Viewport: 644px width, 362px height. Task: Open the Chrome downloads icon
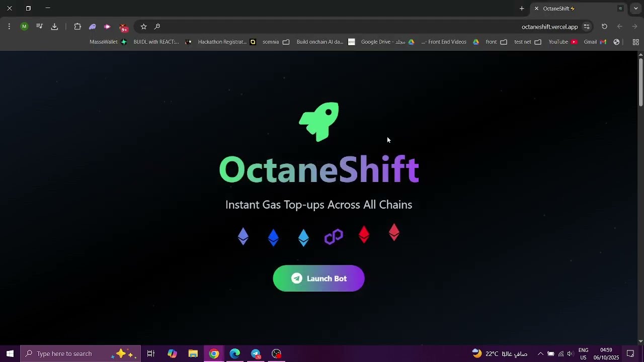(54, 27)
